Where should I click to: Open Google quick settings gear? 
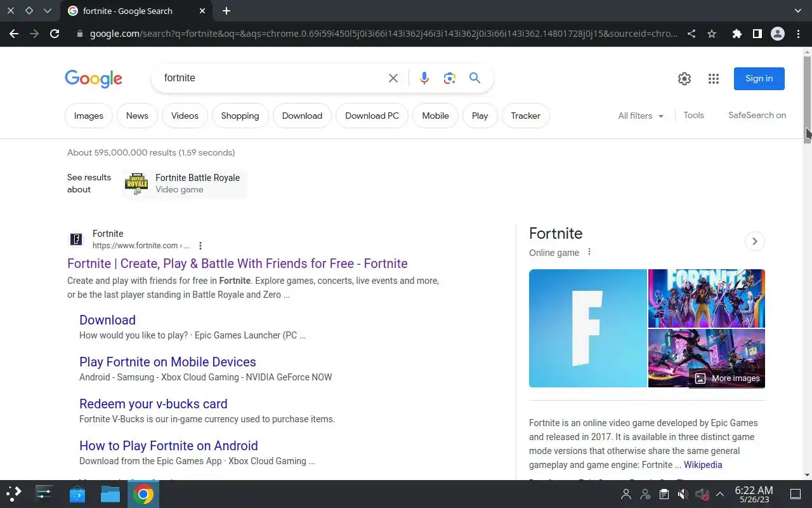(x=684, y=79)
